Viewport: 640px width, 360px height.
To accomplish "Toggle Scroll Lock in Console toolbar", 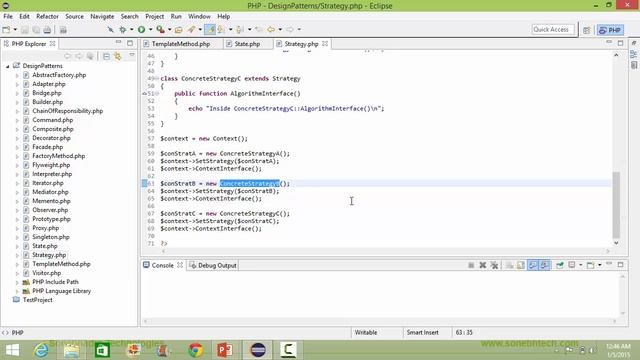I will 521,265.
